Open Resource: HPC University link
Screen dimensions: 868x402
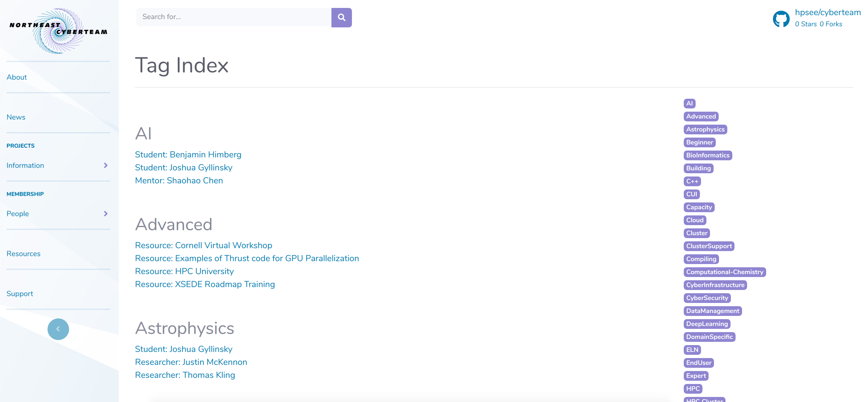coord(184,271)
